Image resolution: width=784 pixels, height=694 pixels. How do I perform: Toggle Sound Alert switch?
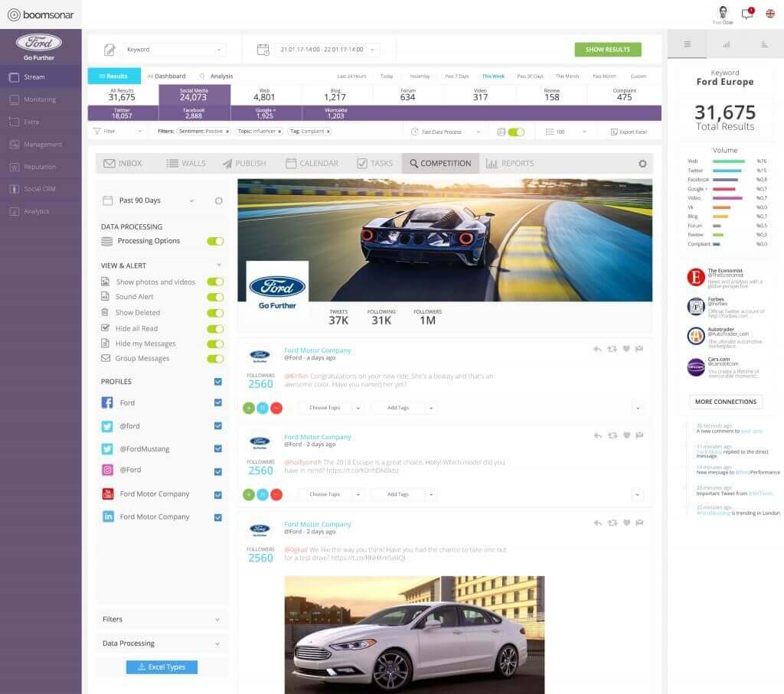click(x=215, y=298)
